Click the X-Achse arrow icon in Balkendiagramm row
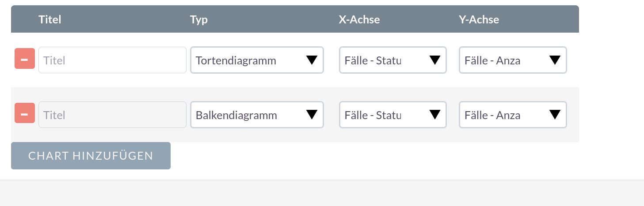 pos(434,115)
